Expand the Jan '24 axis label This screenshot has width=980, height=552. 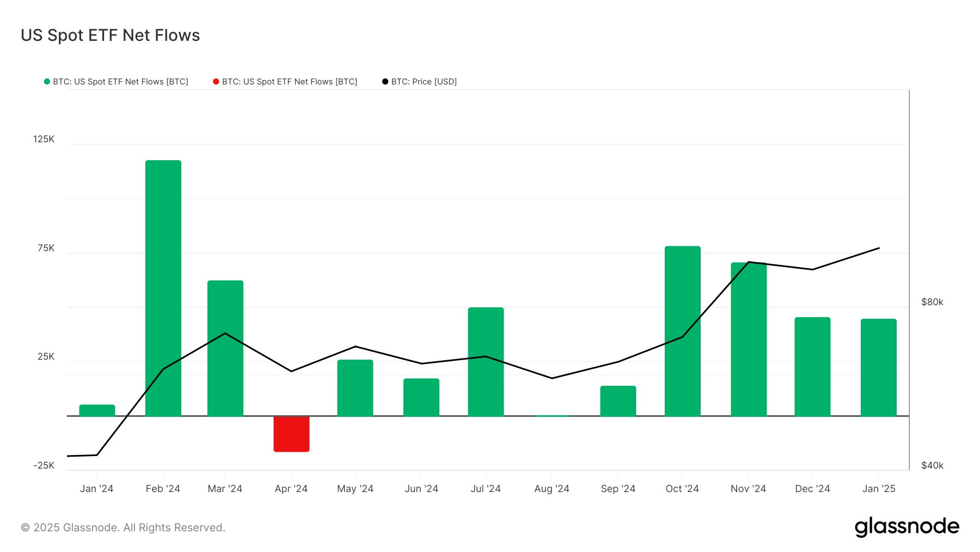pyautogui.click(x=97, y=489)
